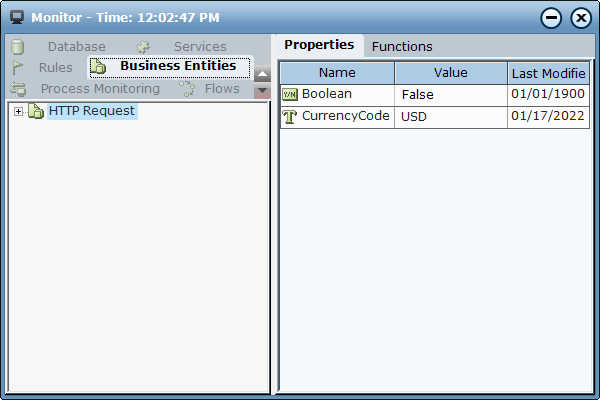Image resolution: width=601 pixels, height=400 pixels.
Task: Click the Rules flag icon
Action: click(18, 67)
